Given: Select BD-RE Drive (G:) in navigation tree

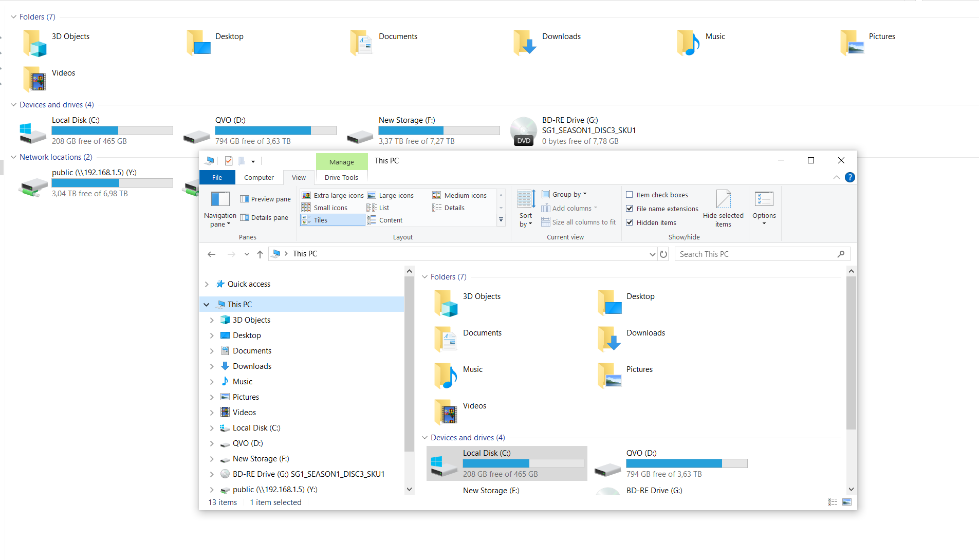Looking at the screenshot, I should 308,474.
